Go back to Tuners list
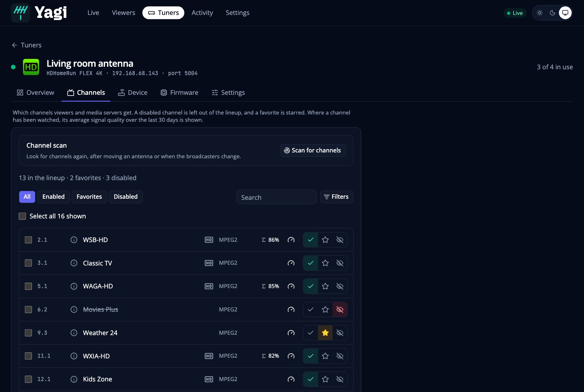584x392 pixels. coord(27,45)
